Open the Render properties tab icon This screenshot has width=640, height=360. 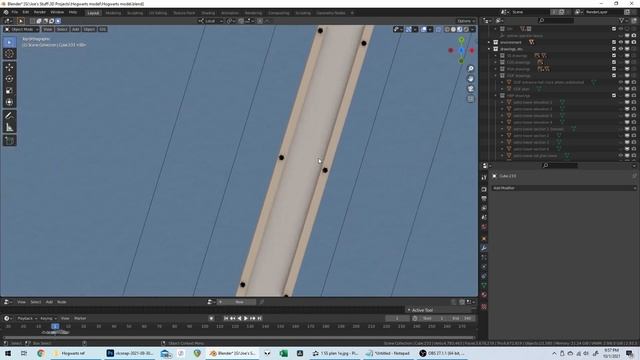tap(484, 189)
